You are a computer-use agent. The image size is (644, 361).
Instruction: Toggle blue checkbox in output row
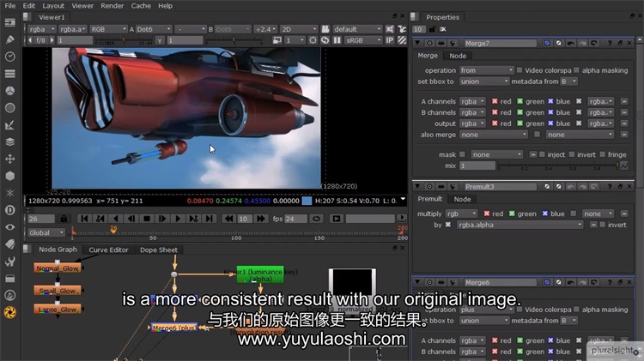point(550,123)
